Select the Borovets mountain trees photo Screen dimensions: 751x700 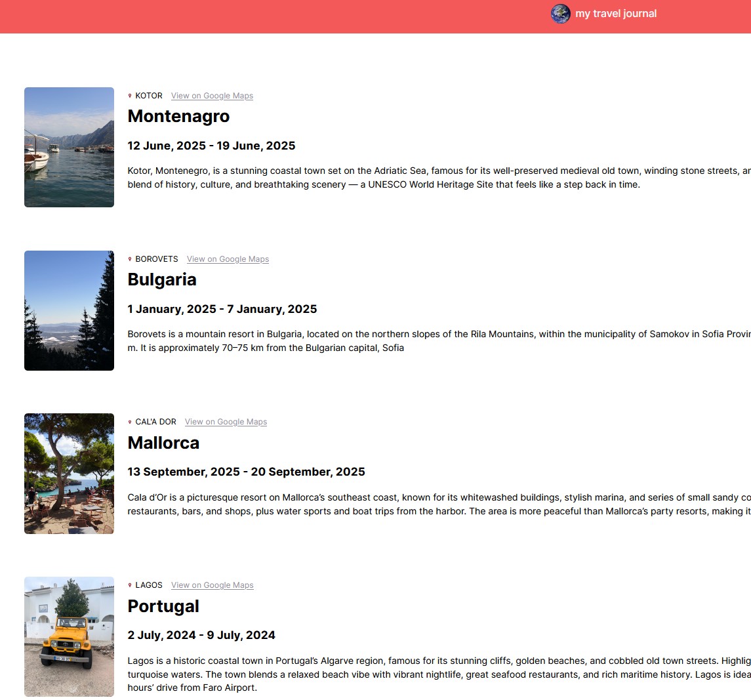tap(69, 310)
